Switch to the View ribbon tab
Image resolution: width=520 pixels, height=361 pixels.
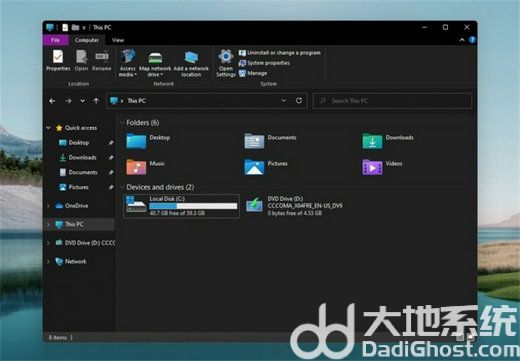pos(118,40)
